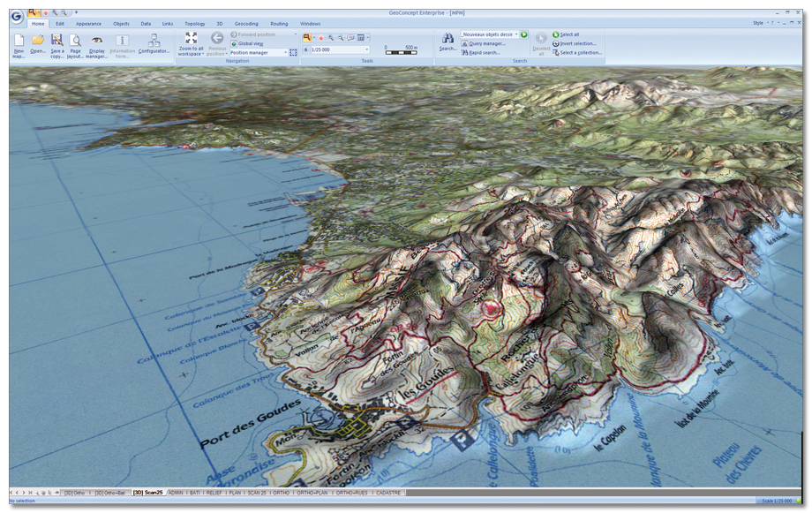This screenshot has width=812, height=513.
Task: Run query with green arrow button
Action: [x=524, y=34]
